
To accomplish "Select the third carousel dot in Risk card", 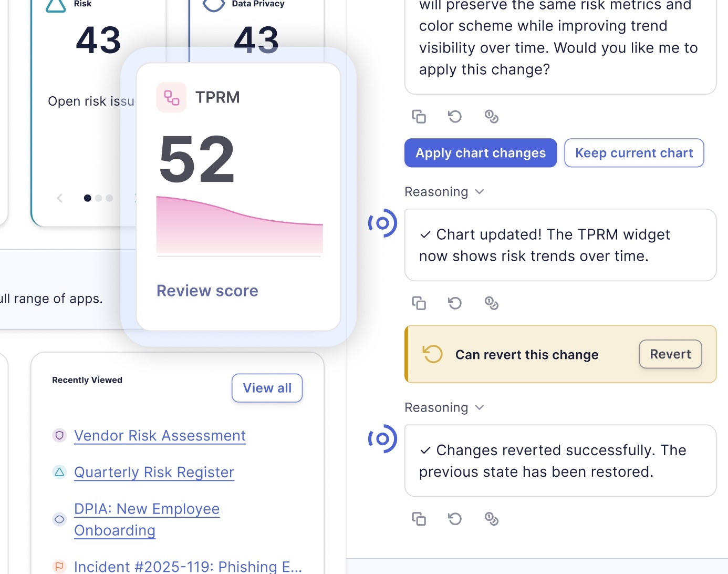I will click(x=109, y=198).
